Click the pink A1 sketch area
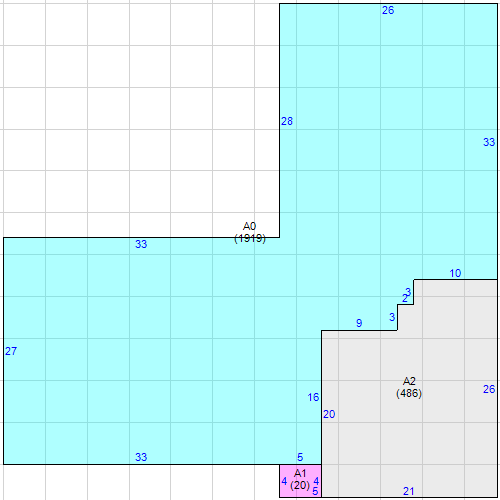The width and height of the screenshot is (500, 500). [300, 481]
